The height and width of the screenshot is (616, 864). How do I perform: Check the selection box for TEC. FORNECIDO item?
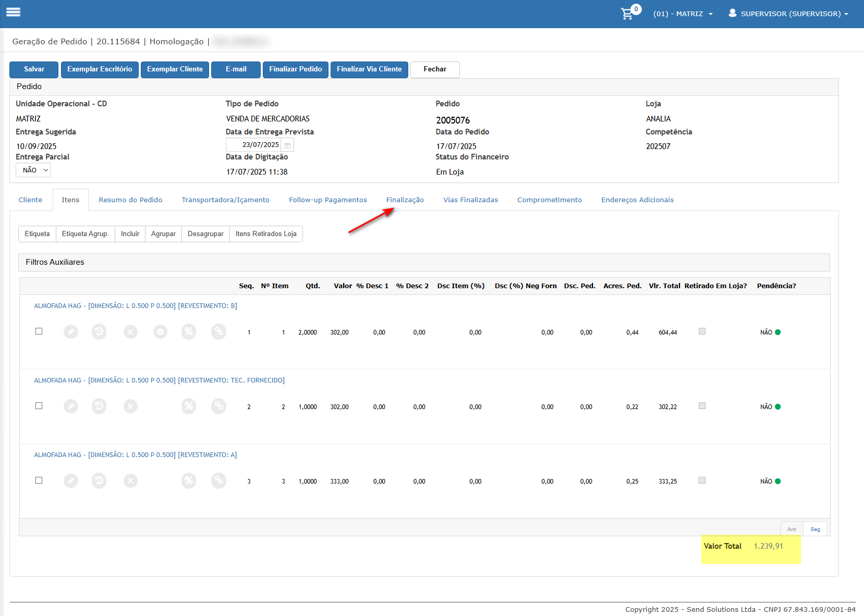point(39,406)
